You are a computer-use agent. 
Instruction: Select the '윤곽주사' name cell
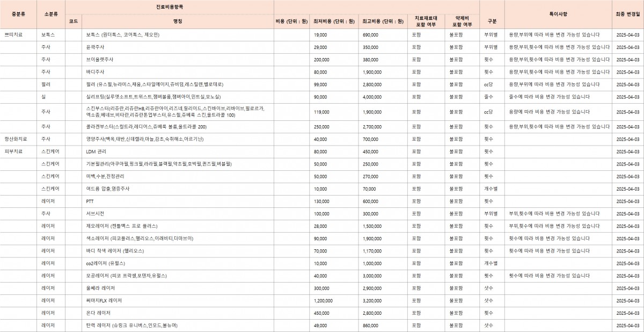point(178,47)
